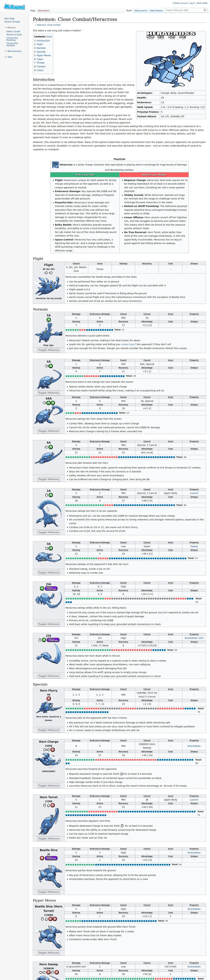Switch to the Page tab
This screenshot has height=980, width=210.
click(x=33, y=11)
